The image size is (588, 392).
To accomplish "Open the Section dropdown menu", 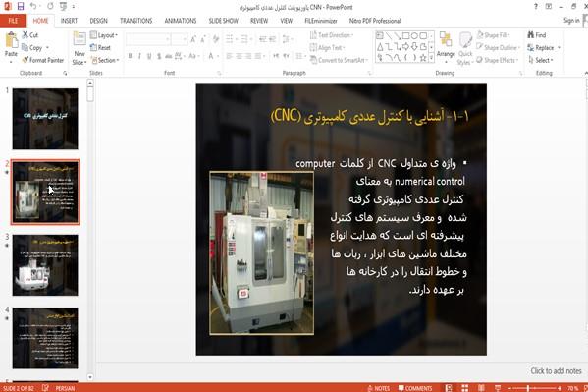I will click(x=105, y=60).
